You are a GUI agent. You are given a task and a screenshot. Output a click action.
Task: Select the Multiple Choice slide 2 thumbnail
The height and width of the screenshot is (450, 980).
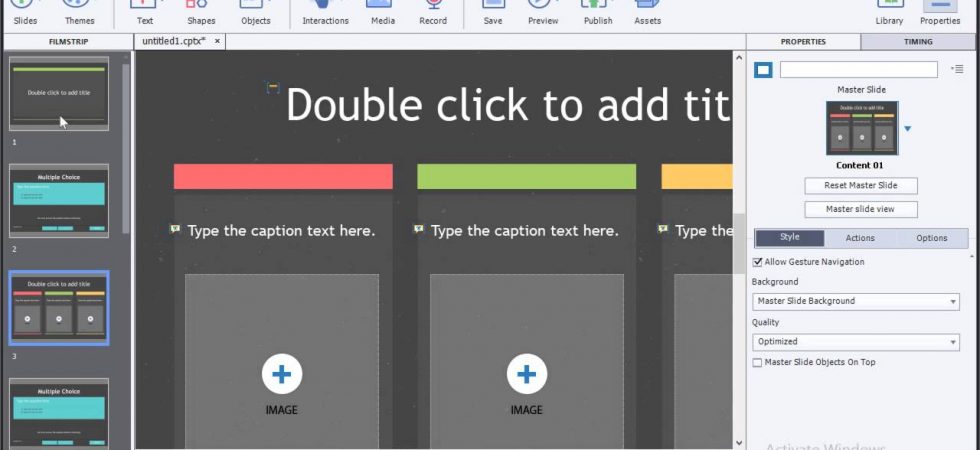tap(59, 201)
